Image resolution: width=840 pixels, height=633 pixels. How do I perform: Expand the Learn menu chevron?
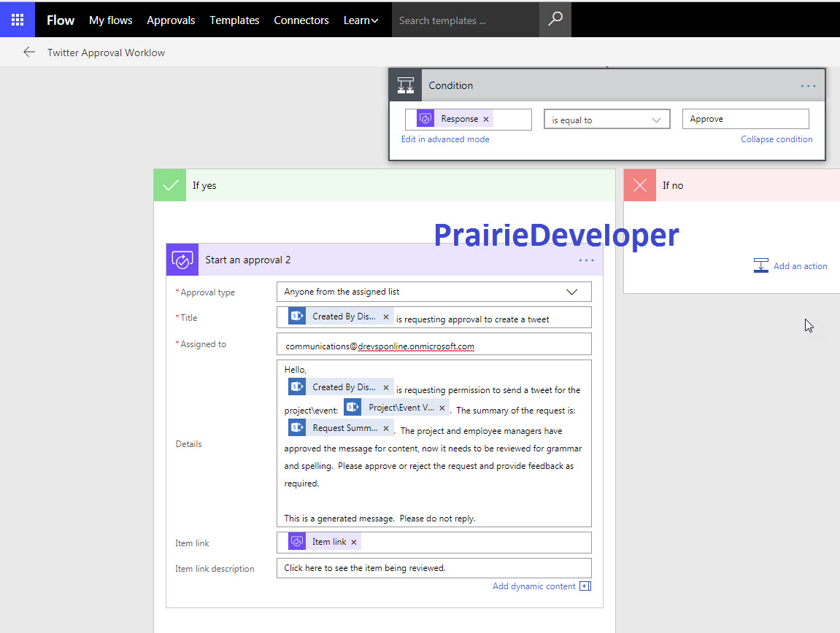374,21
